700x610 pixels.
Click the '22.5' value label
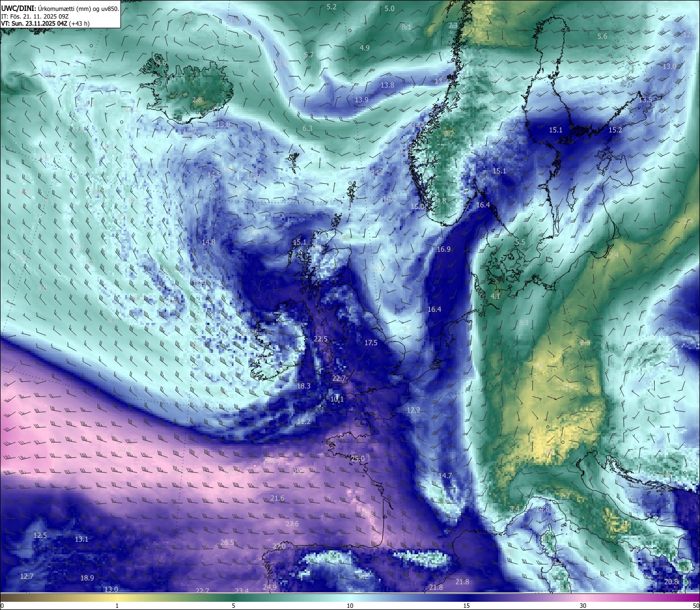[320, 339]
